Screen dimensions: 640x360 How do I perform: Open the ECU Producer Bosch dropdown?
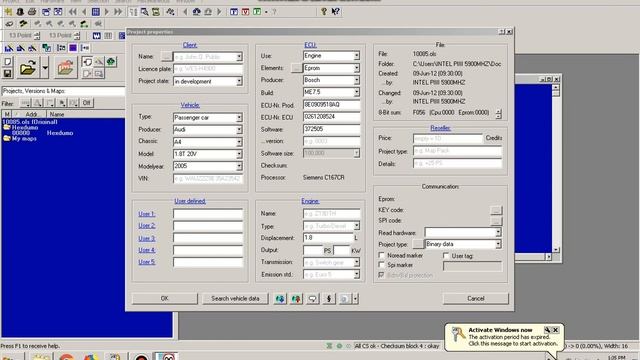point(357,80)
